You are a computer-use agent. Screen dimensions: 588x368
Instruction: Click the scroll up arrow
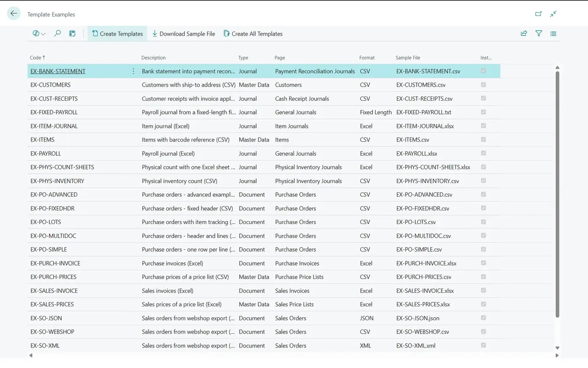pos(557,67)
